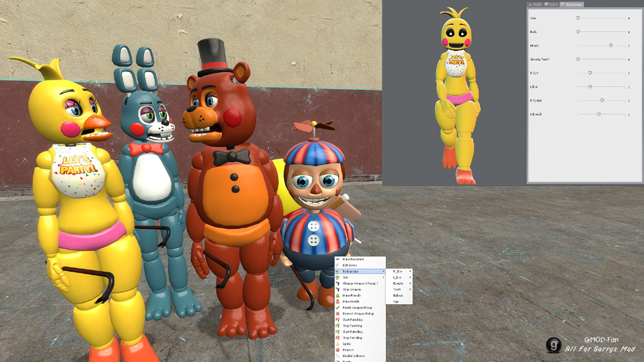Choose Disable Collisions in the context menu
This screenshot has width=644, height=362.
360,356
